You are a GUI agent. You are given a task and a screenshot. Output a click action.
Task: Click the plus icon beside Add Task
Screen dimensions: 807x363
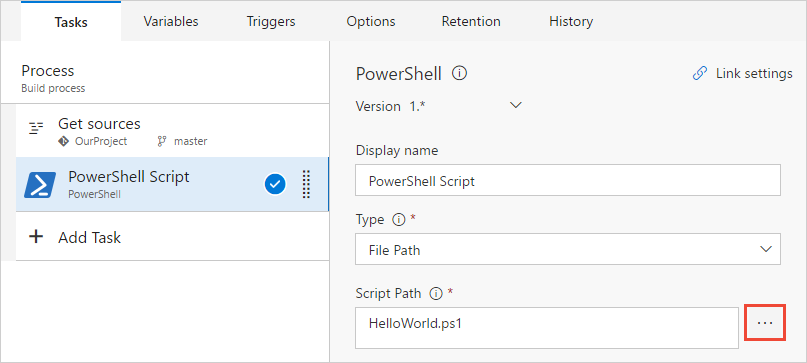point(36,237)
